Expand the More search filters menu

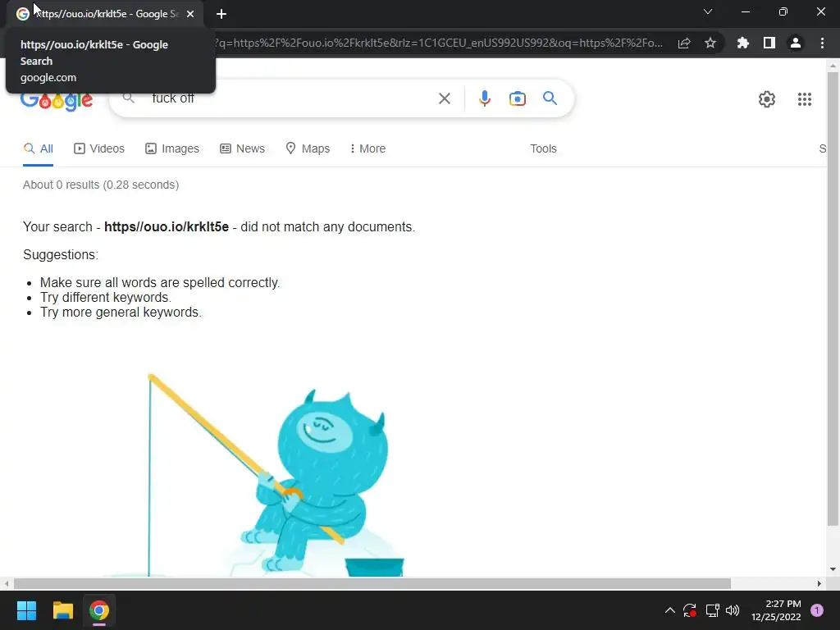[x=367, y=148]
